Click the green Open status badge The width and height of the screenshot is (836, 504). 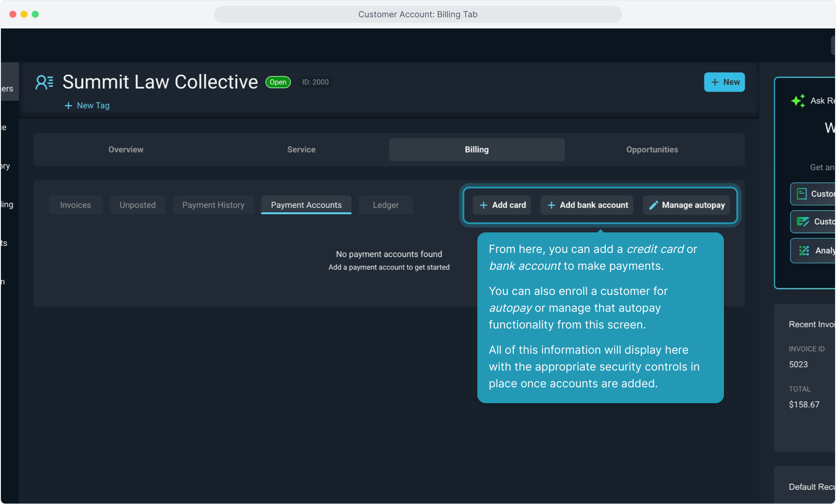tap(278, 83)
